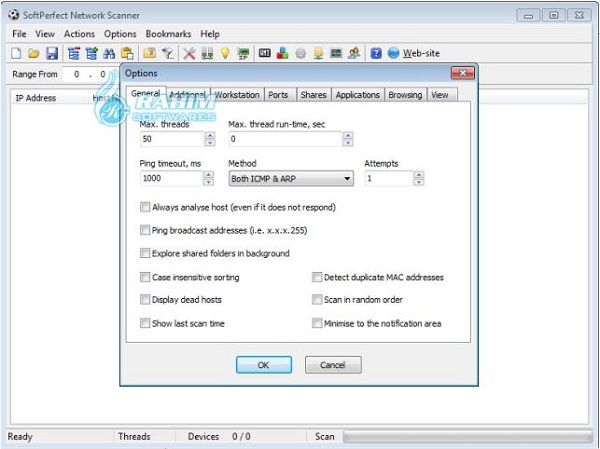The height and width of the screenshot is (449, 600).
Task: Enable Always analyse host checkbox
Action: point(145,207)
